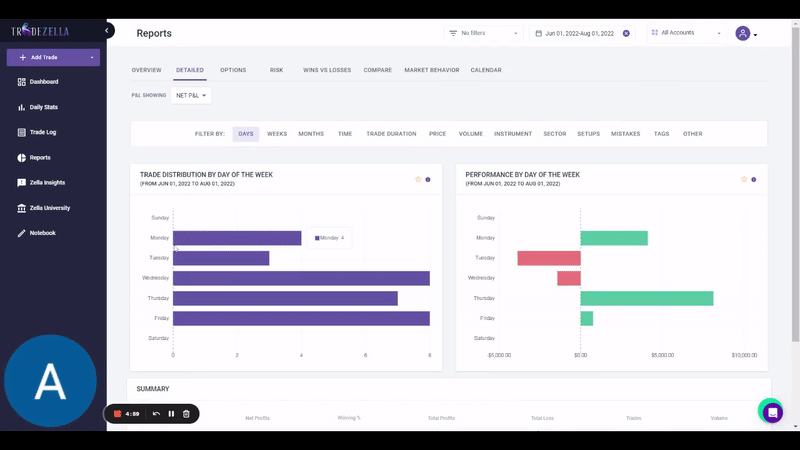The image size is (800, 450).
Task: Open the Dashboard from the sidebar
Action: click(x=43, y=82)
